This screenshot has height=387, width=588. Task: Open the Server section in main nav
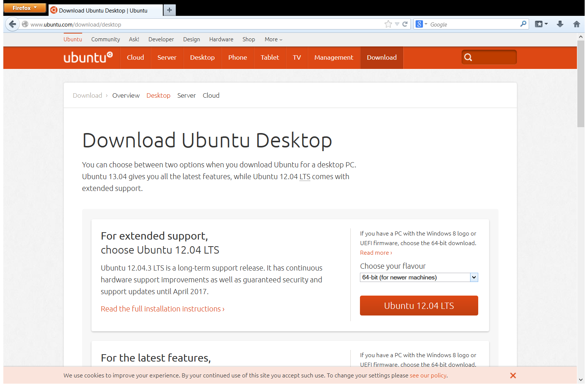[x=167, y=57]
